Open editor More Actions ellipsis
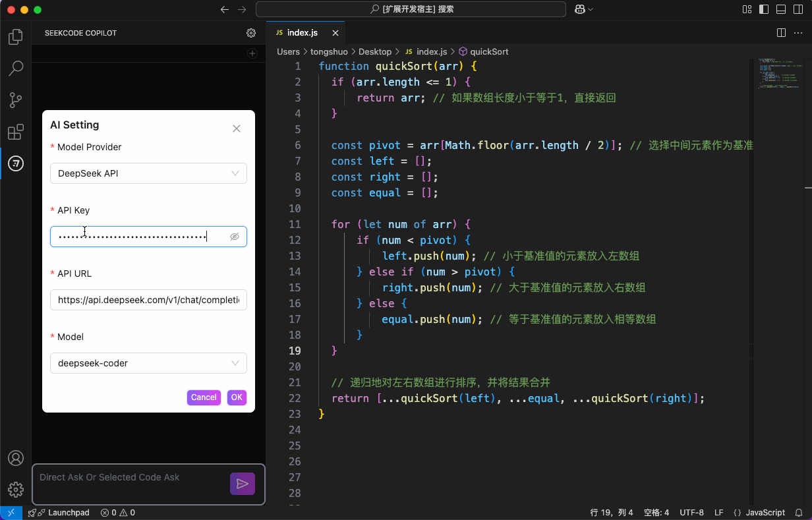 pyautogui.click(x=798, y=33)
